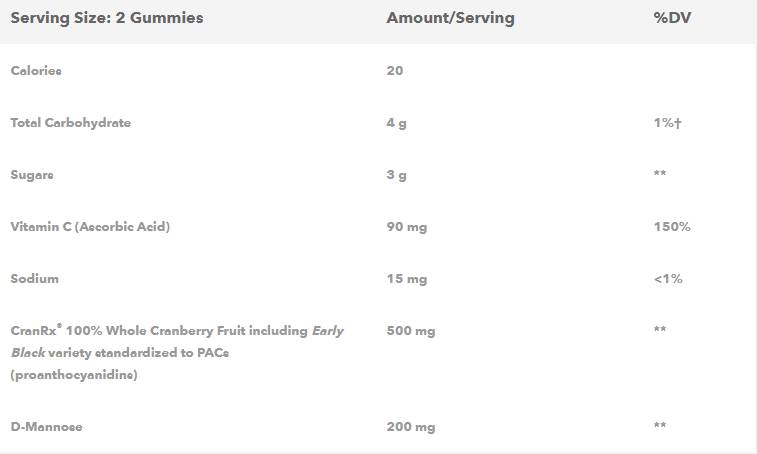Click the "200 mg" D-Mannose amount

pos(410,427)
